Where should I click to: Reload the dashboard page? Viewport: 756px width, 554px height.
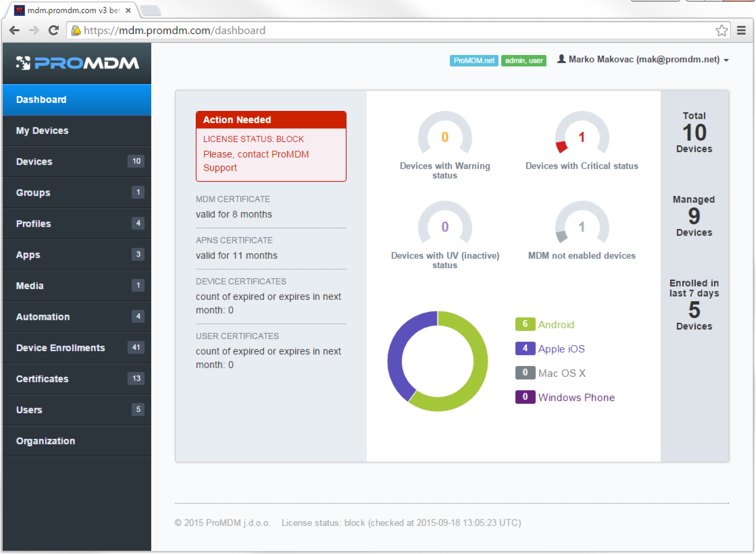pyautogui.click(x=54, y=31)
